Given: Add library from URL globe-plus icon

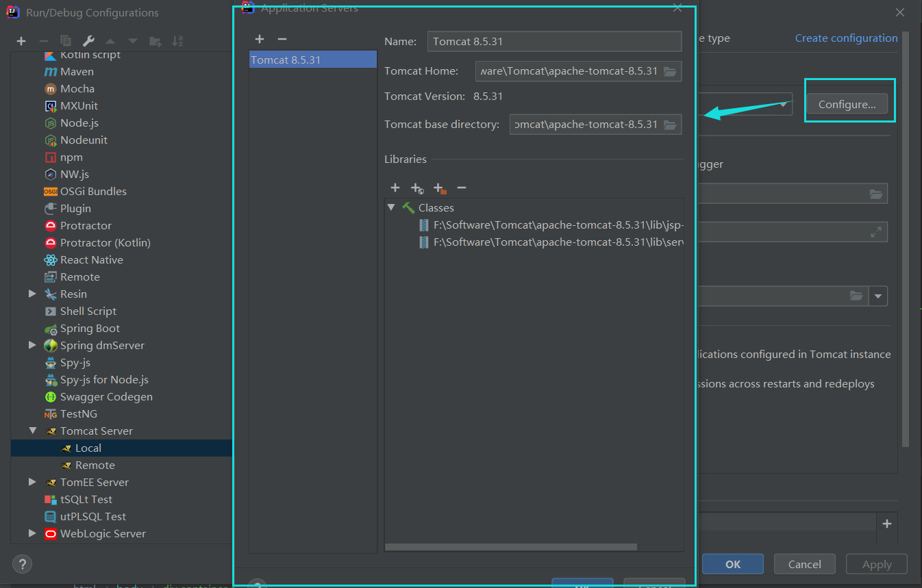Looking at the screenshot, I should click(417, 188).
